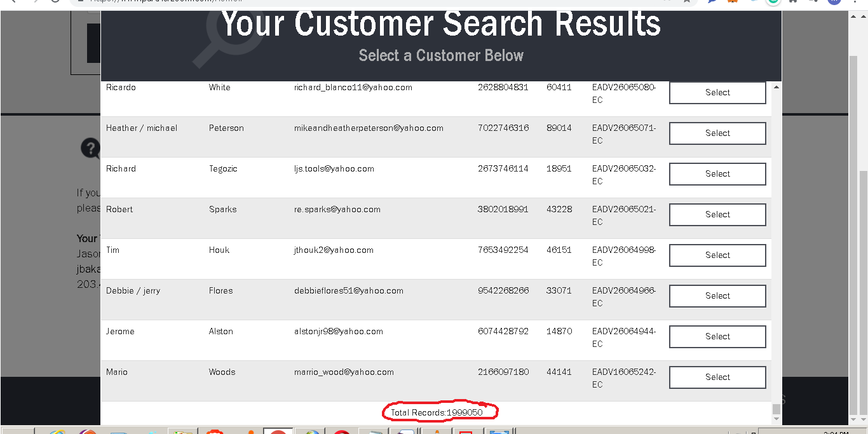Image resolution: width=868 pixels, height=434 pixels.
Task: Click ID EADV26064998-EC
Action: pyautogui.click(x=624, y=256)
